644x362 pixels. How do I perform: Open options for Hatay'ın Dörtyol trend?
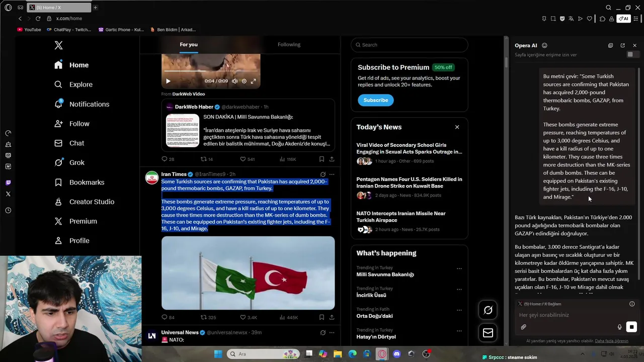tap(459, 331)
